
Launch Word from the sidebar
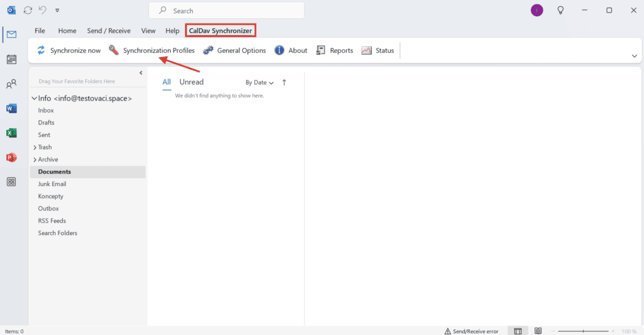[x=11, y=108]
